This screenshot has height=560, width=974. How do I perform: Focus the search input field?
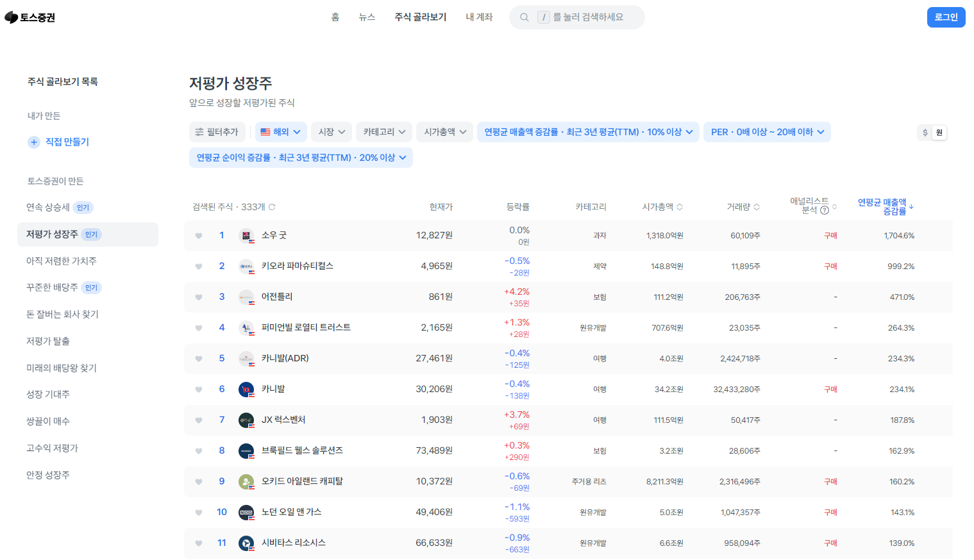click(577, 17)
